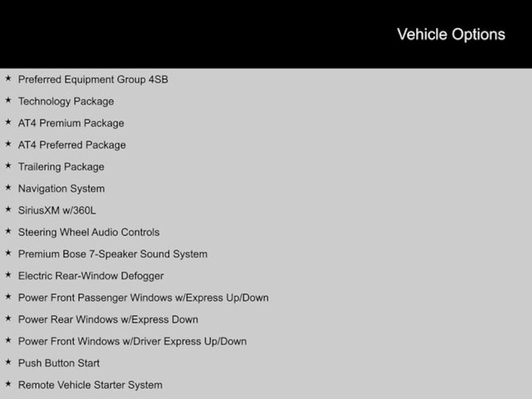The image size is (532, 399).
Task: Click the star beside AT4 Premium Package
Action: pyautogui.click(x=8, y=122)
